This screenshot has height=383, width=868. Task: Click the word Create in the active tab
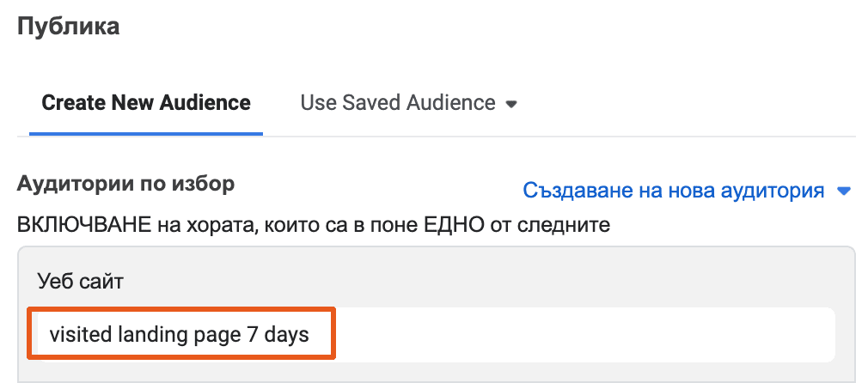(72, 103)
